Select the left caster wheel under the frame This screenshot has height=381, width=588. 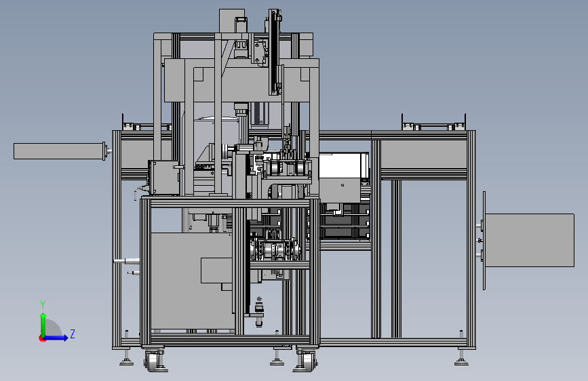(x=153, y=362)
